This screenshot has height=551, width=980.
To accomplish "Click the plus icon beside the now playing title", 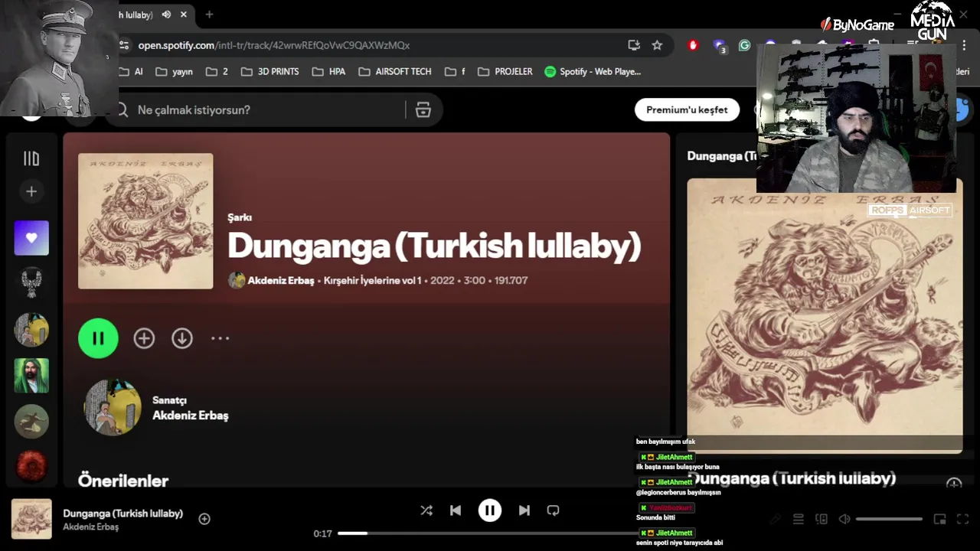I will [x=204, y=519].
